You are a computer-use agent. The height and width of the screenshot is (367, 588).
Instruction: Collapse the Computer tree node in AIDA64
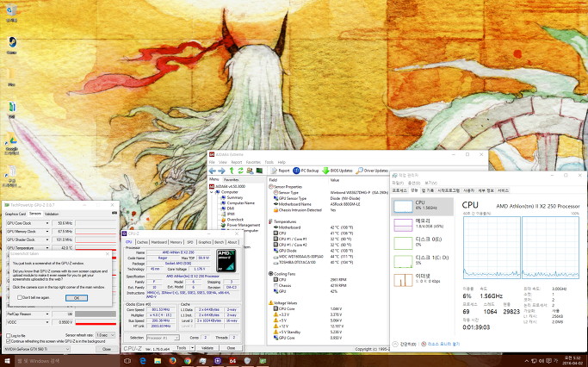(x=212, y=192)
